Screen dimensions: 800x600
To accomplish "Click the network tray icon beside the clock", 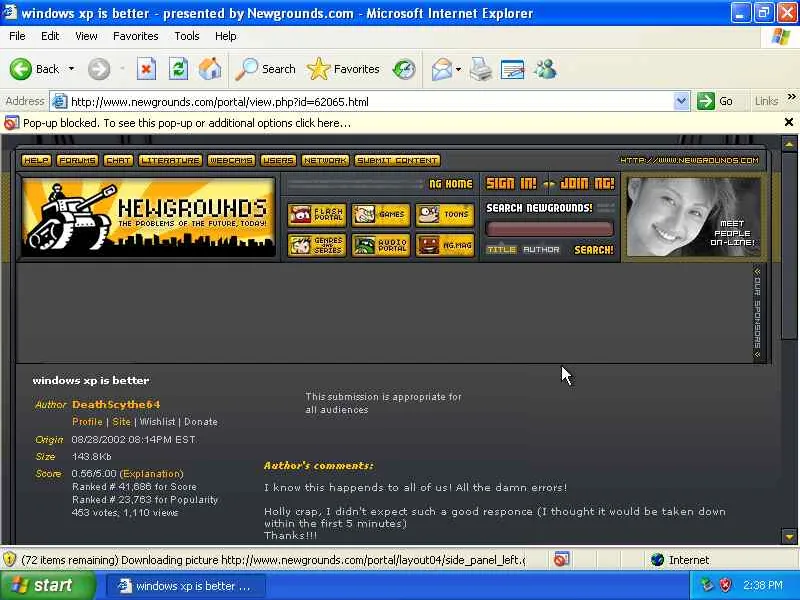I will pyautogui.click(x=707, y=585).
